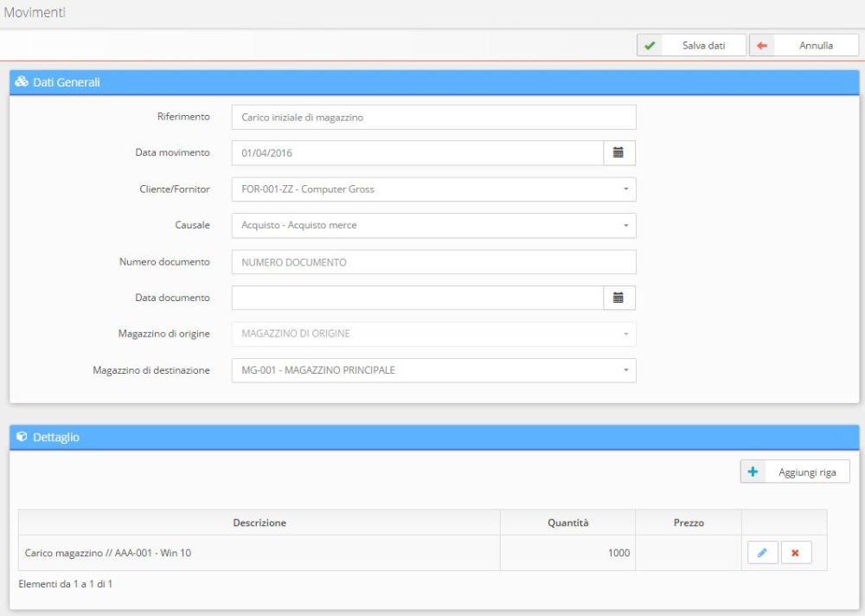This screenshot has height=616, width=865.
Task: Click the Annulla button
Action: tap(804, 45)
